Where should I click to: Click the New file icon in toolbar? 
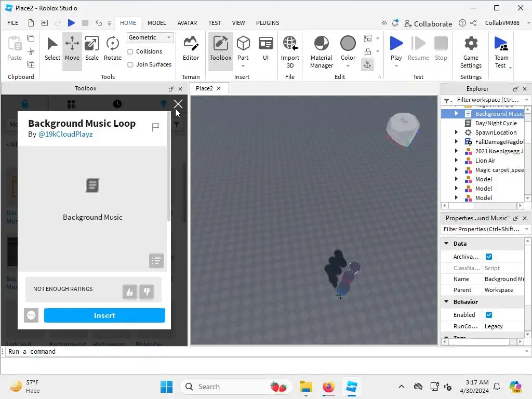[31, 23]
